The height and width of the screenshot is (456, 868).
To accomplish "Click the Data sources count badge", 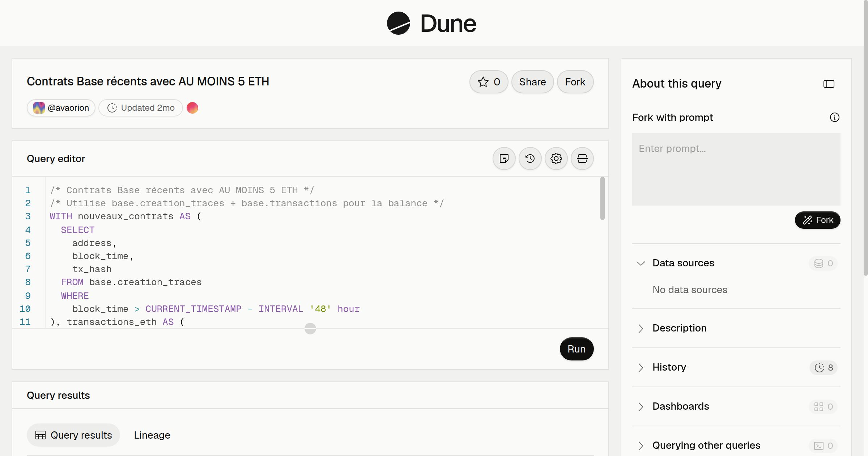I will pyautogui.click(x=823, y=263).
